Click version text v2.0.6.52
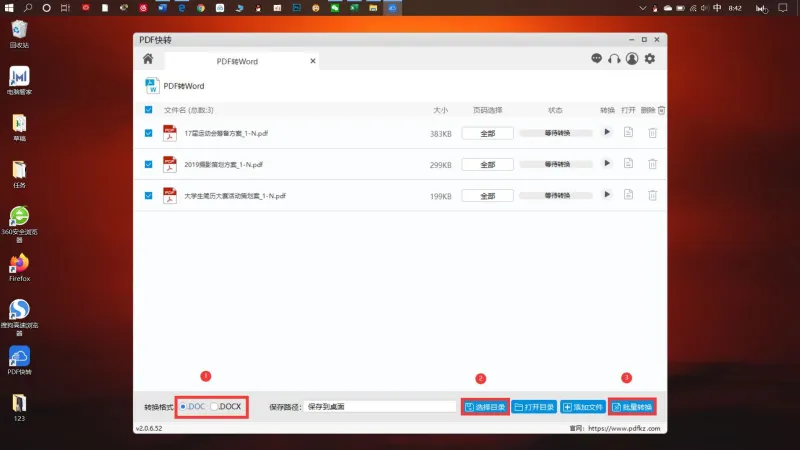This screenshot has height=450, width=800. pyautogui.click(x=149, y=429)
